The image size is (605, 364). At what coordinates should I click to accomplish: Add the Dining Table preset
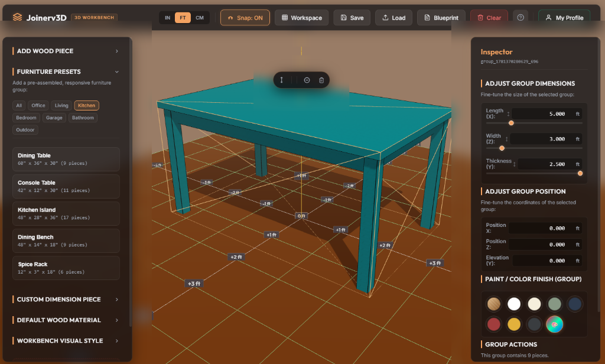point(66,159)
